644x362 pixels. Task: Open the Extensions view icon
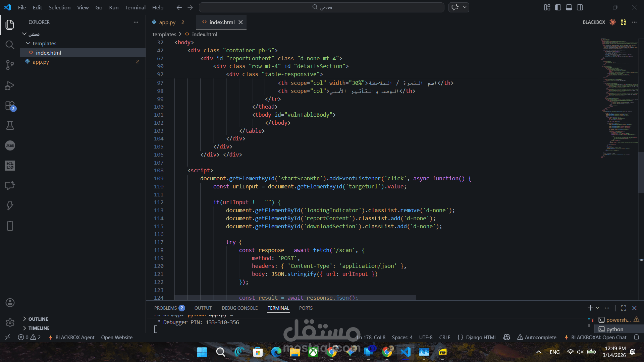click(x=10, y=106)
